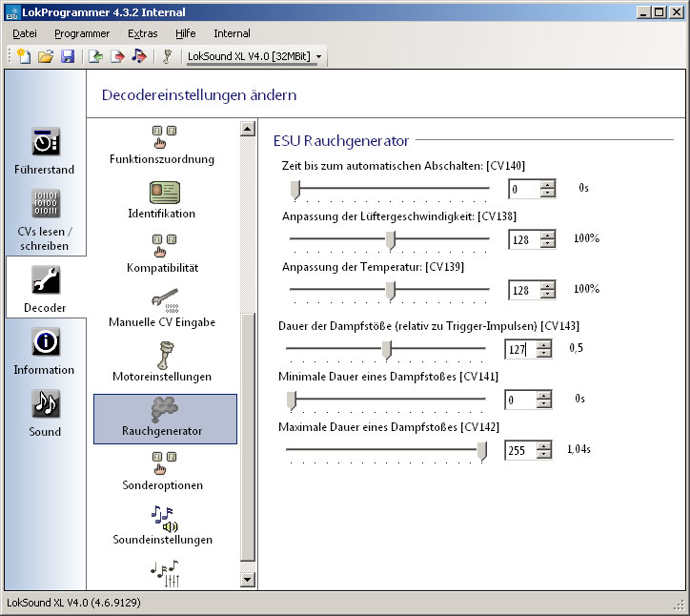The height and width of the screenshot is (616, 690).
Task: Open CVs lesen / schreiben sidebar icon
Action: 46,203
